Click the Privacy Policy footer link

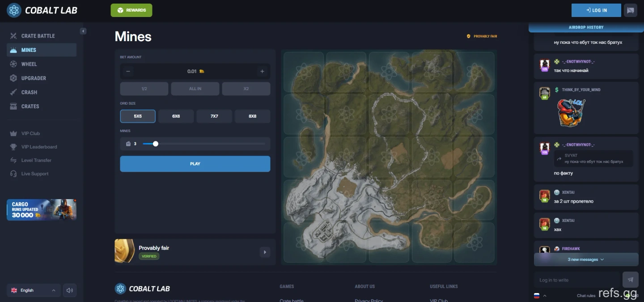coord(369,300)
